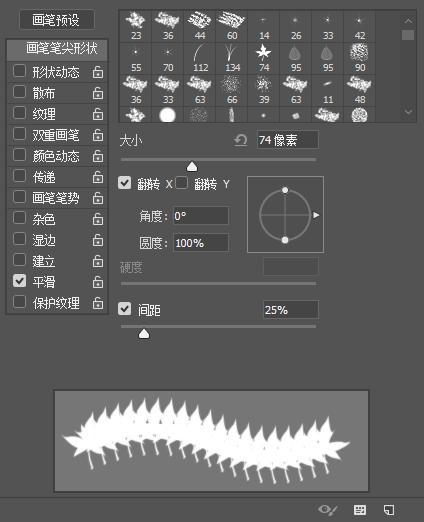
Task: Open the 画笔笔尖形状 section
Action: 57,49
